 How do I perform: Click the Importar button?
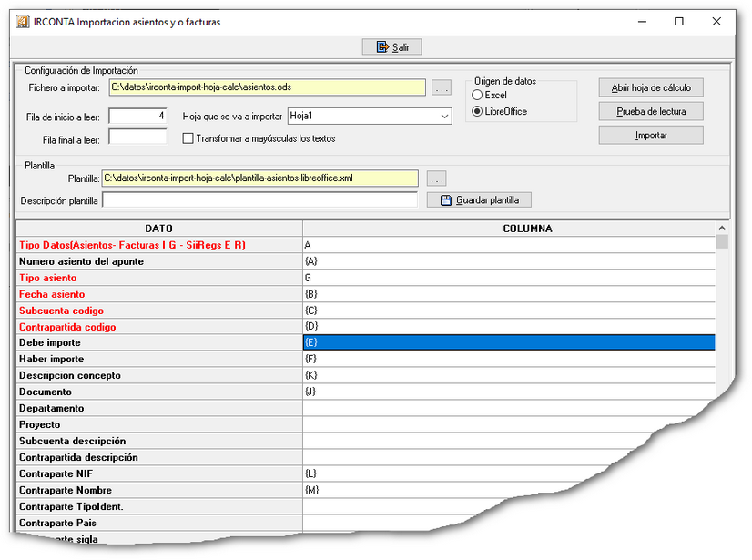(x=651, y=136)
